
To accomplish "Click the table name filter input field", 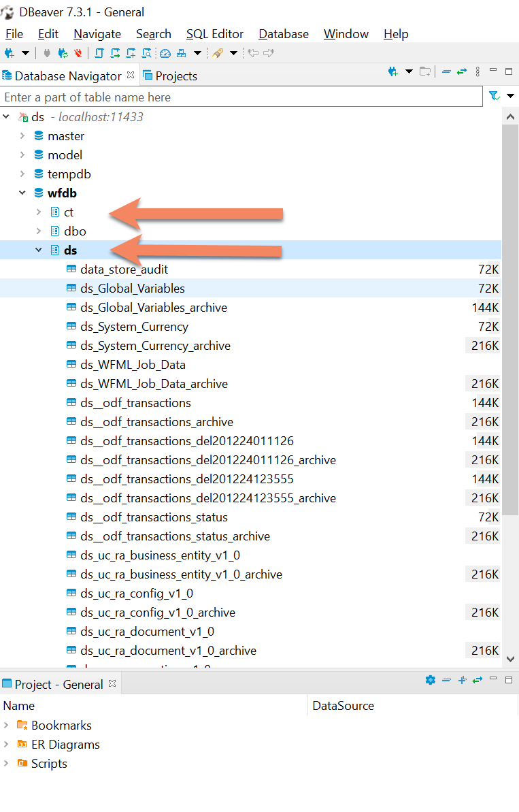I will (x=241, y=97).
